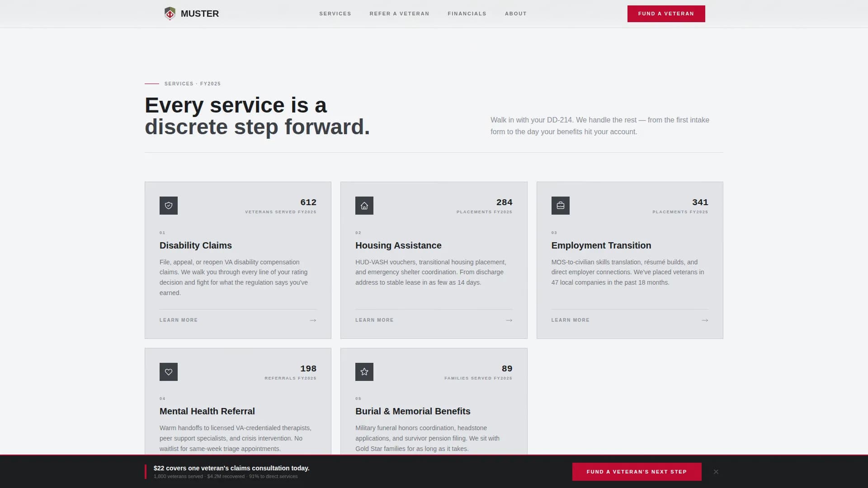This screenshot has height=488, width=868.
Task: Click the Military funeral honors description text
Action: (x=427, y=438)
